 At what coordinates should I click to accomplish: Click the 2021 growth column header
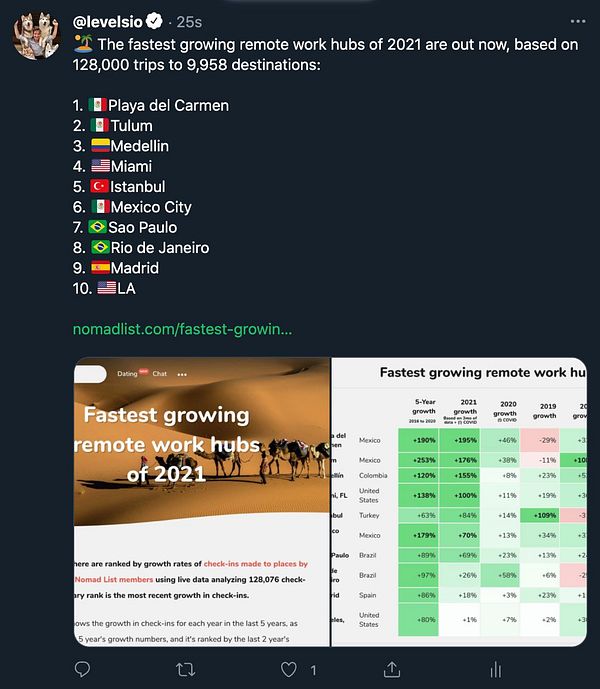coord(465,411)
